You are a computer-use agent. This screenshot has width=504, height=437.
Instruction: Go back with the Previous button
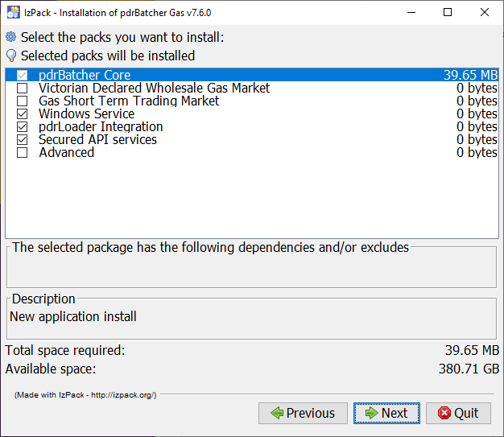coord(303,413)
